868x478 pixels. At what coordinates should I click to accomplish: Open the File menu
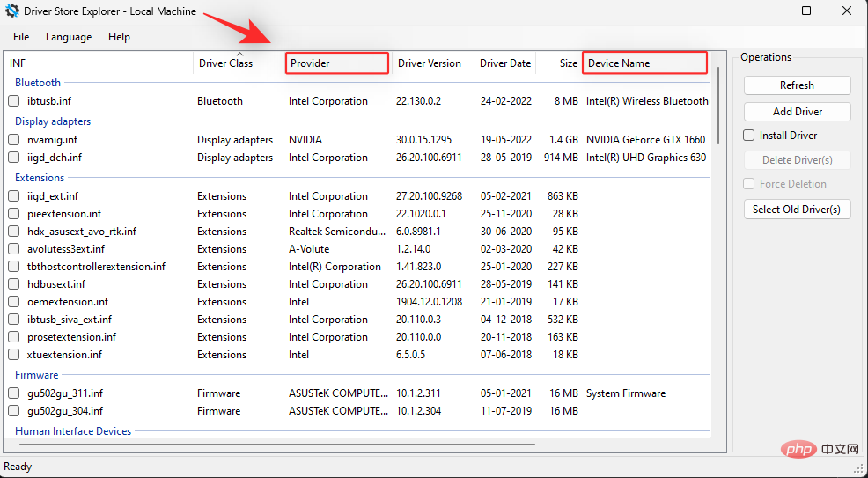[21, 37]
